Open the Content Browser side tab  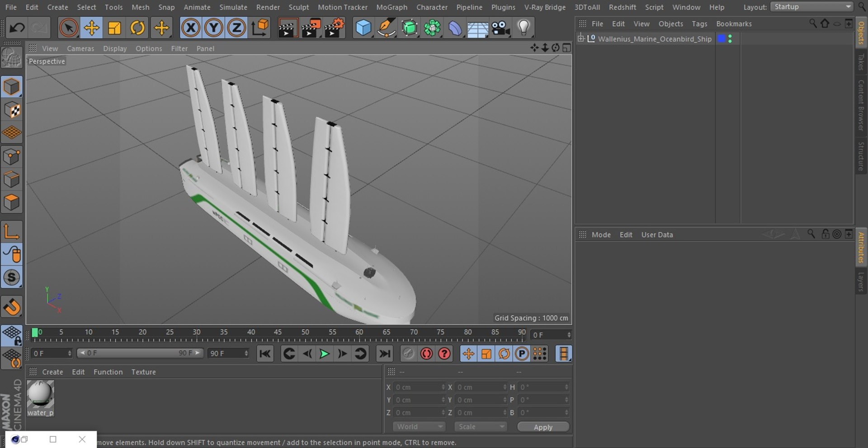[x=861, y=106]
